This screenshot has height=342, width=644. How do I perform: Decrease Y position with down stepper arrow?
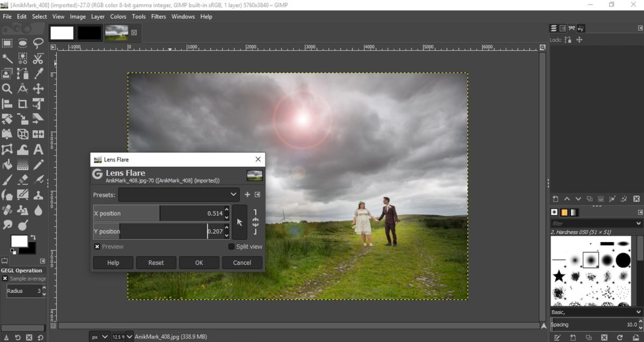point(227,235)
